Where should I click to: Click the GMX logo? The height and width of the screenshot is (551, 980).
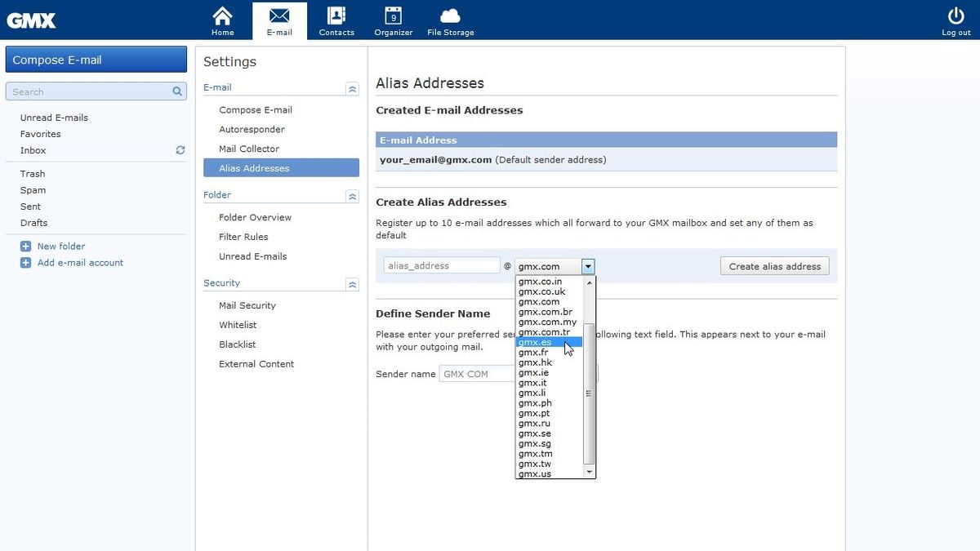31,20
